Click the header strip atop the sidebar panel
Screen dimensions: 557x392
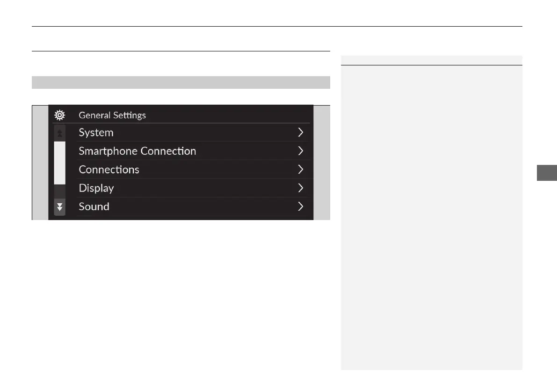(431, 60)
